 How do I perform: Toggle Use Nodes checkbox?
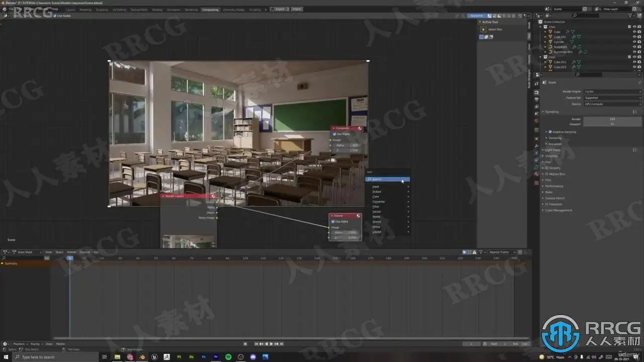pos(55,16)
